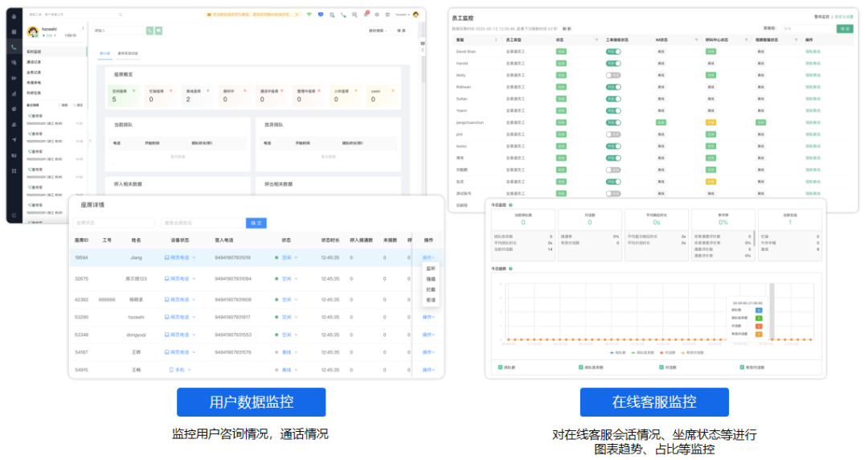Expand 操作 dropdown for seat 53290
Image resolution: width=868 pixels, height=460 pixels.
click(428, 317)
